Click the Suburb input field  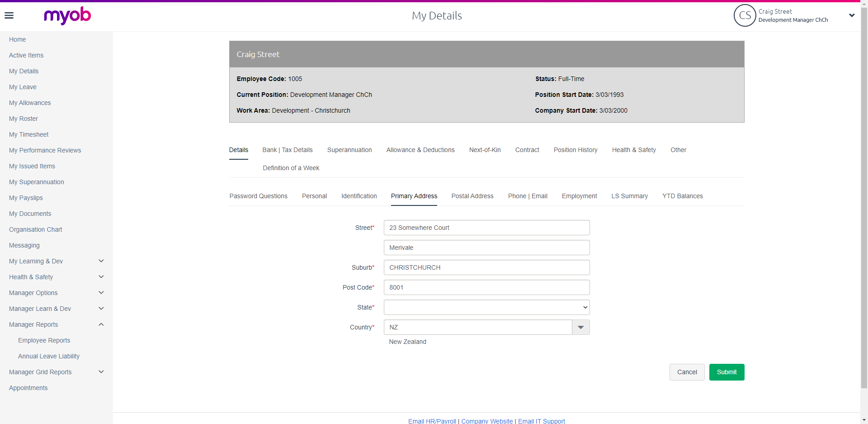[486, 267]
